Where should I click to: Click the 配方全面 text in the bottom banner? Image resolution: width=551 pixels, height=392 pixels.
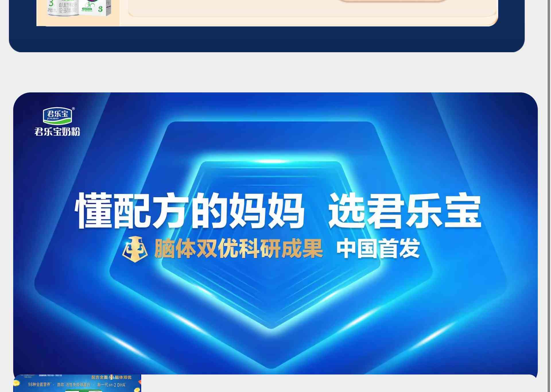(100, 377)
